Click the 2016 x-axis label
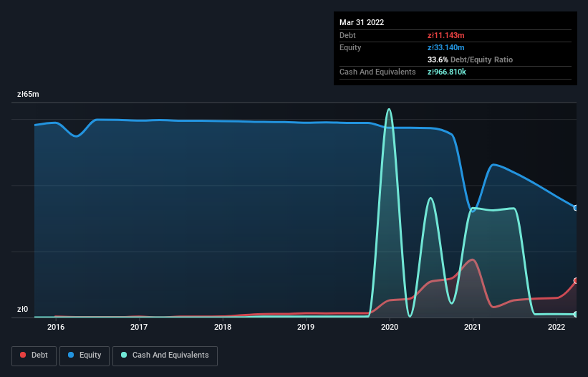 tap(56, 327)
